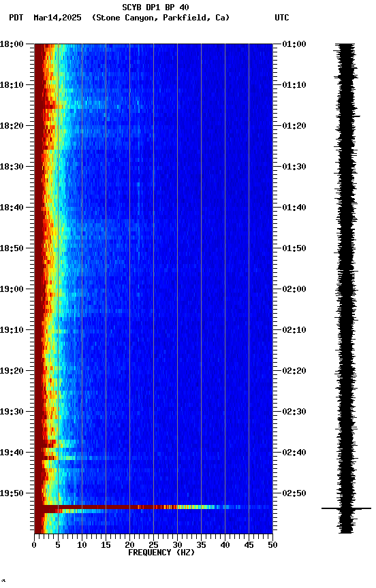Click the '30' frequency axis label
Screen dimensions: 376x588
(x=177, y=545)
